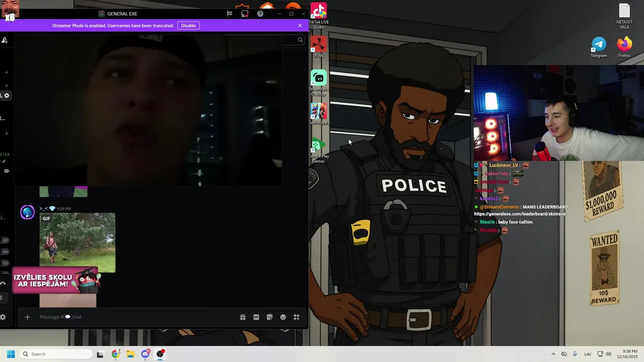
Task: Open the gear settings icon near the channel list
Action: [7, 96]
